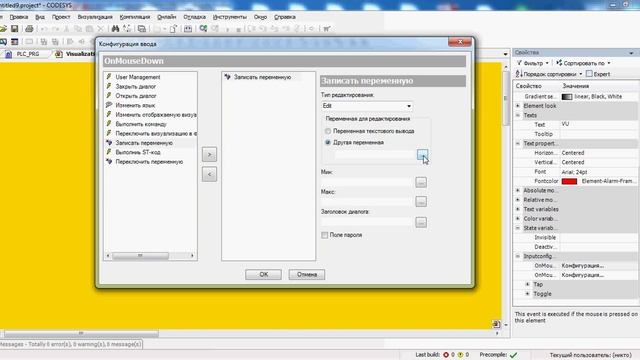
Task: Open the Компиляция menu
Action: tap(135, 17)
